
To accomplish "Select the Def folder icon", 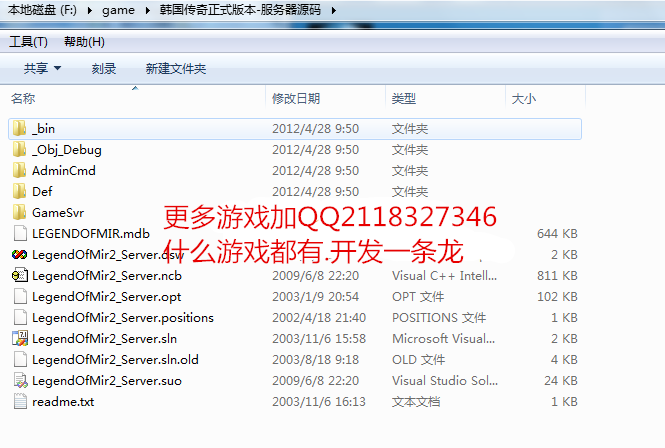I will (x=20, y=191).
